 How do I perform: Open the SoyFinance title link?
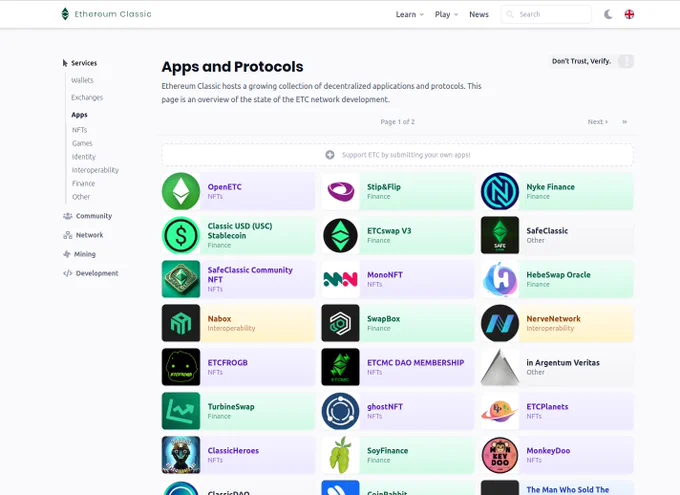[387, 451]
